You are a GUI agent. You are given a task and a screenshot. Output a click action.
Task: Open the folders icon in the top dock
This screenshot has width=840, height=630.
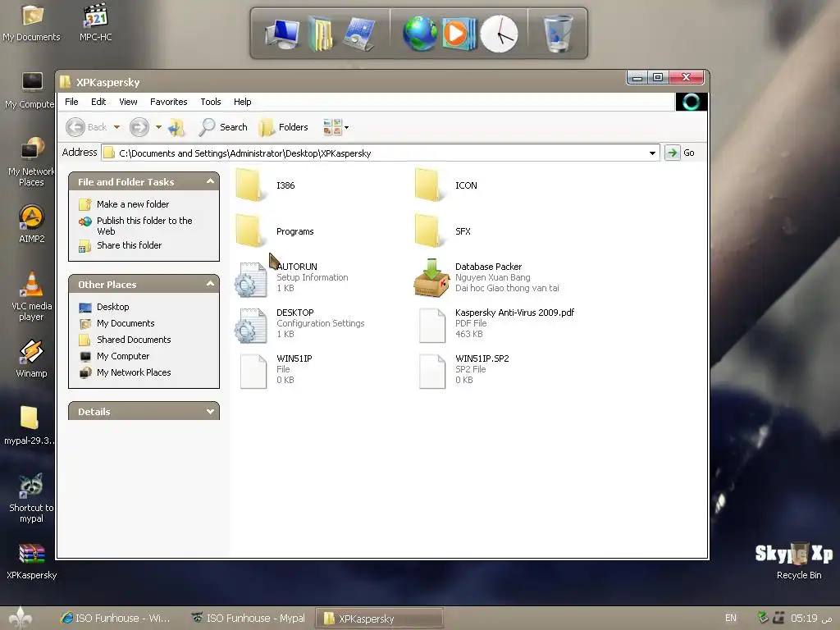pos(321,34)
